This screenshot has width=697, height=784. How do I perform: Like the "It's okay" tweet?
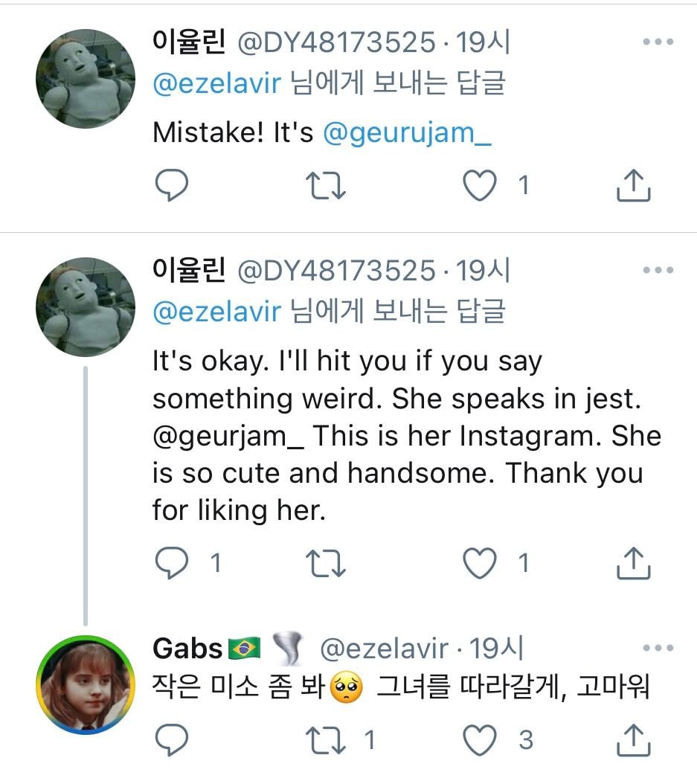click(480, 564)
